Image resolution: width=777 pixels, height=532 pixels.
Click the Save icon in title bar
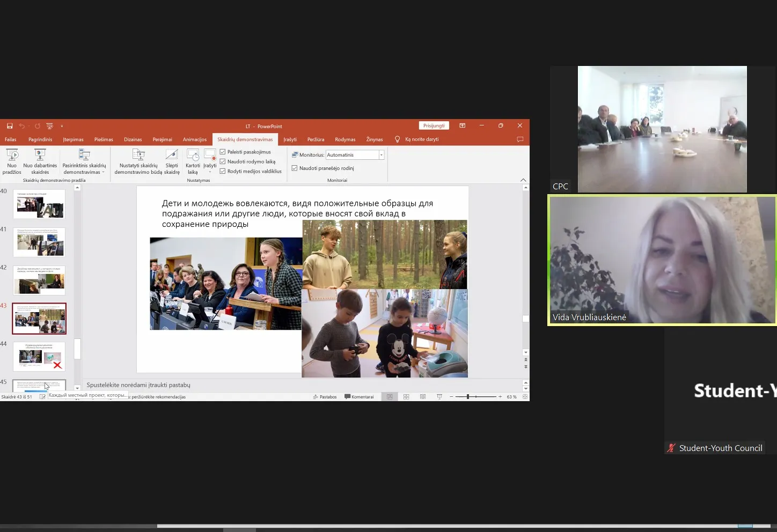coord(10,126)
